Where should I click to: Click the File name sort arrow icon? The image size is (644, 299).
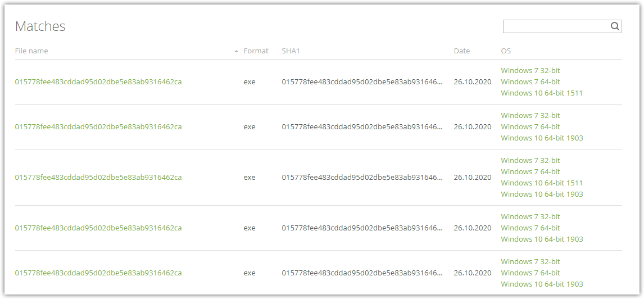coord(236,51)
